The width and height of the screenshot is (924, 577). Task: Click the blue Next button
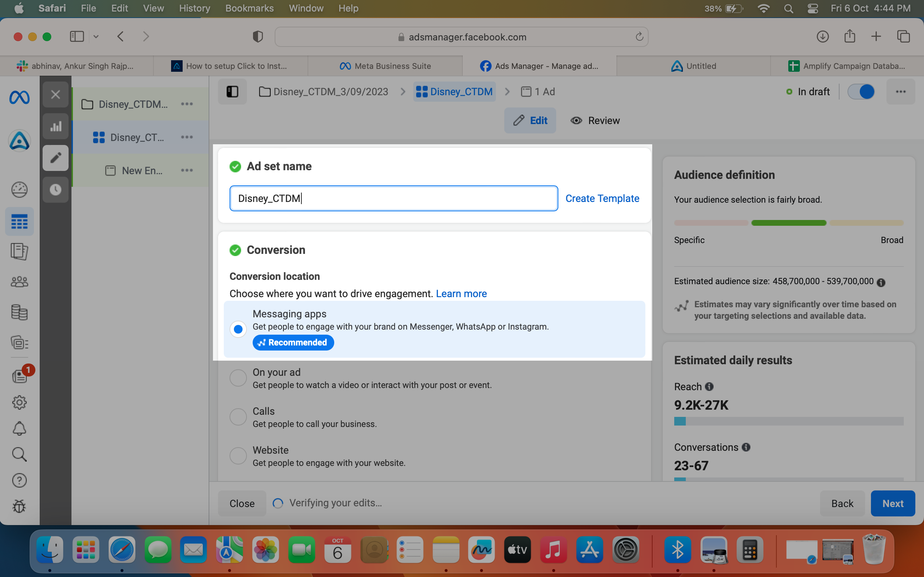tap(893, 503)
